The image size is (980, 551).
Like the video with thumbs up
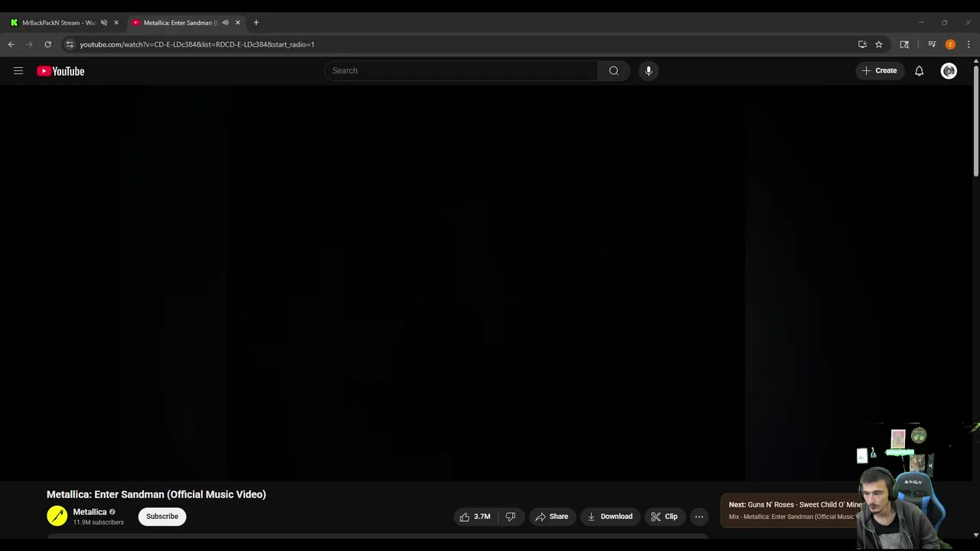475,517
